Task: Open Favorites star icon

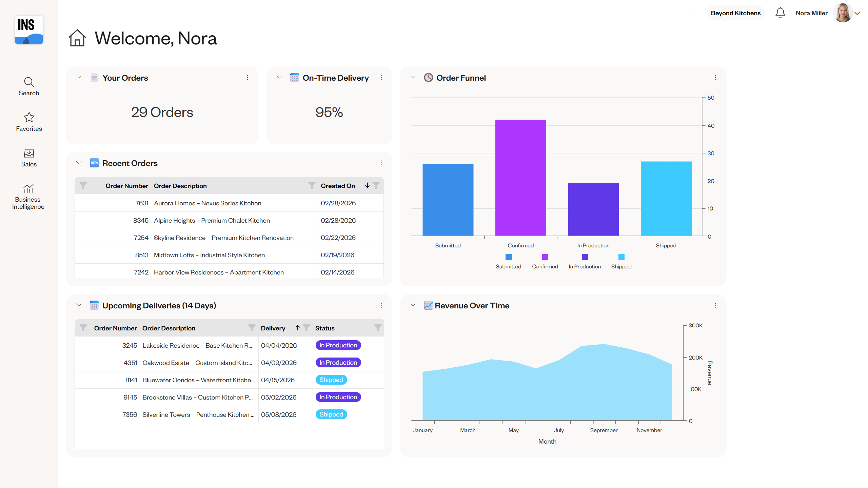Action: [29, 117]
